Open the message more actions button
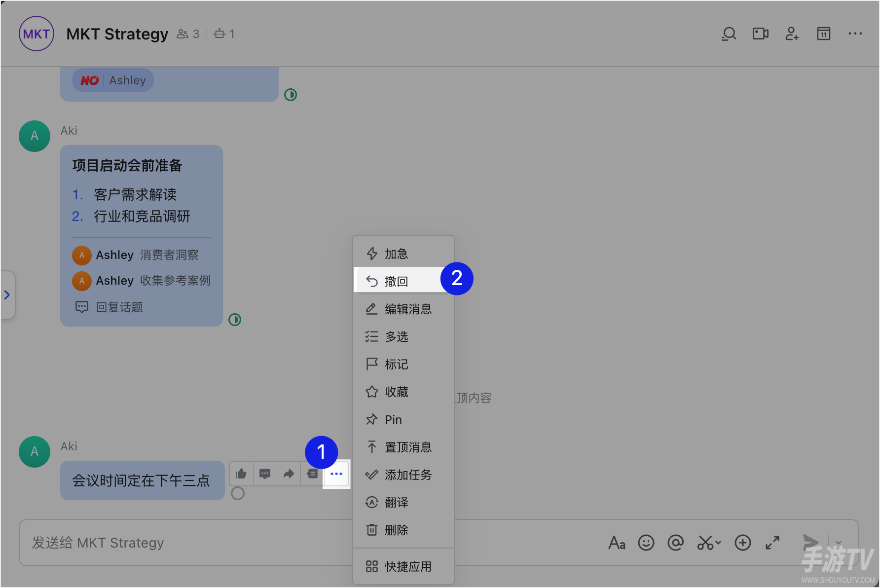 336,474
